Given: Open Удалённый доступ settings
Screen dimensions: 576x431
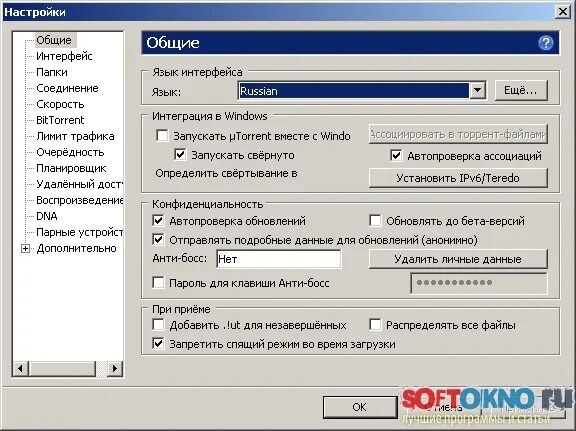Looking at the screenshot, I should (79, 184).
